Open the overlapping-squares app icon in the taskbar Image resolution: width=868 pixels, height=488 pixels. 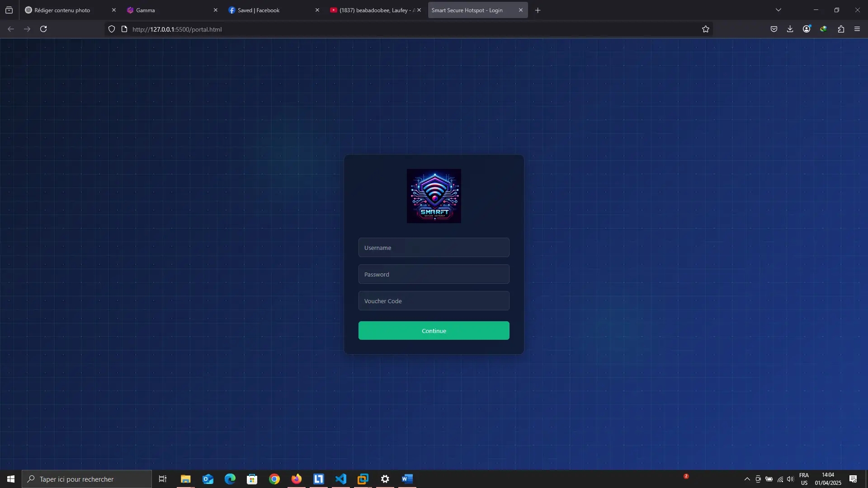point(363,479)
